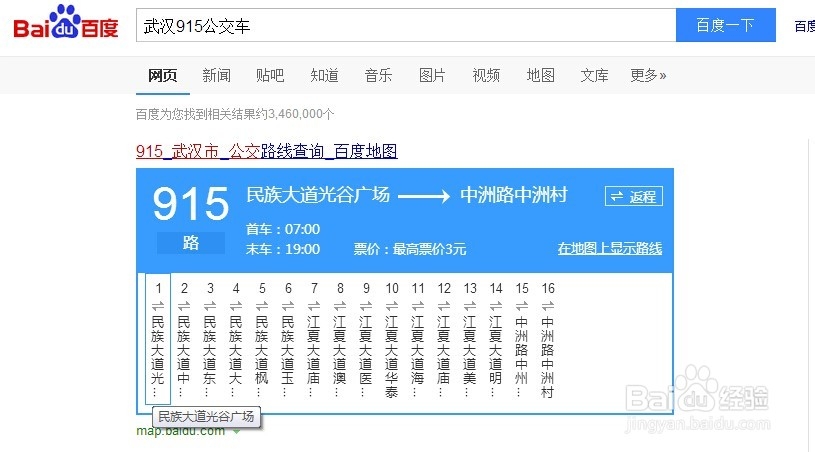Image resolution: width=815 pixels, height=452 pixels.
Task: Select stop number 11 in route list
Action: pos(418,339)
